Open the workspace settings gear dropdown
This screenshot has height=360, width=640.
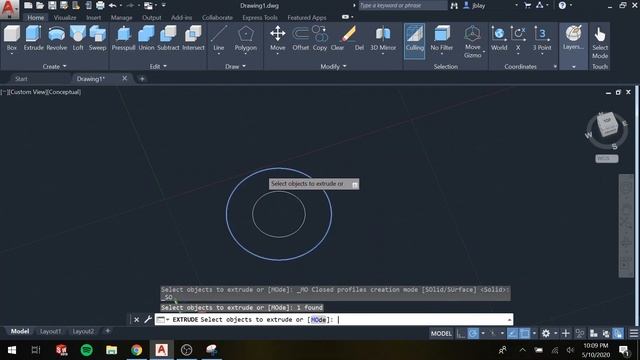pos(556,333)
